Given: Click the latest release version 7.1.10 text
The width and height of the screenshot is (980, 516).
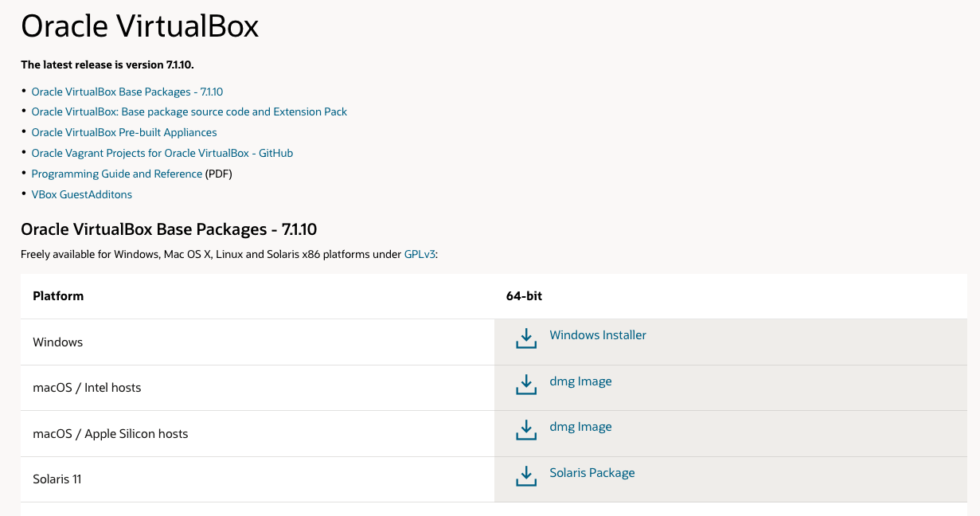Looking at the screenshot, I should click(107, 64).
